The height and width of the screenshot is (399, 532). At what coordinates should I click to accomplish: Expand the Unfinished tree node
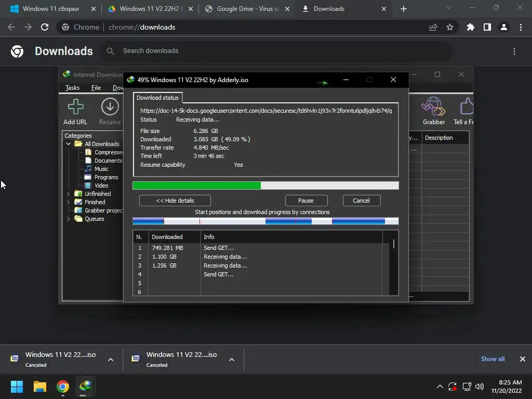(68, 194)
